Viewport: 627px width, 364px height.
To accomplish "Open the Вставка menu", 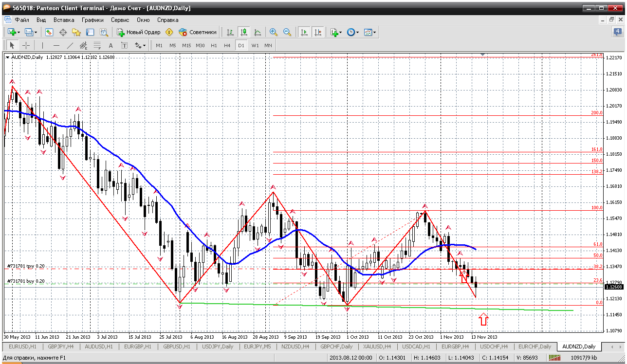I will click(64, 20).
